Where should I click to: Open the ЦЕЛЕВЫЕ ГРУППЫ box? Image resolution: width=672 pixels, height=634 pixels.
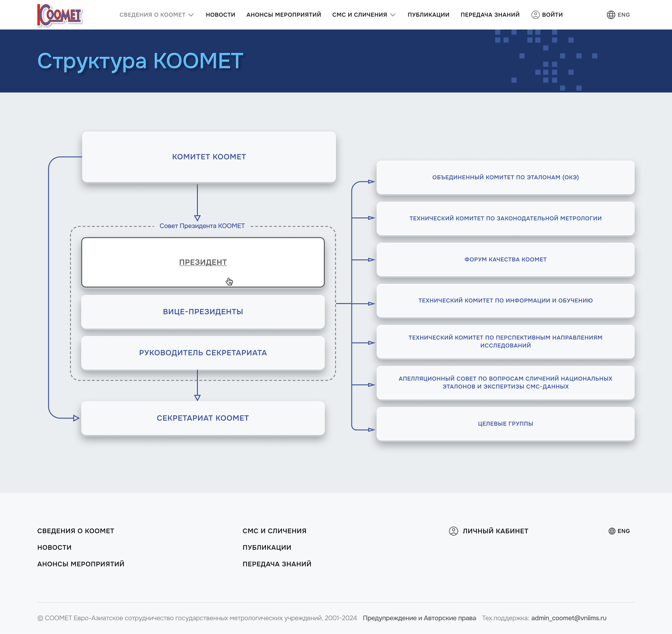point(505,424)
